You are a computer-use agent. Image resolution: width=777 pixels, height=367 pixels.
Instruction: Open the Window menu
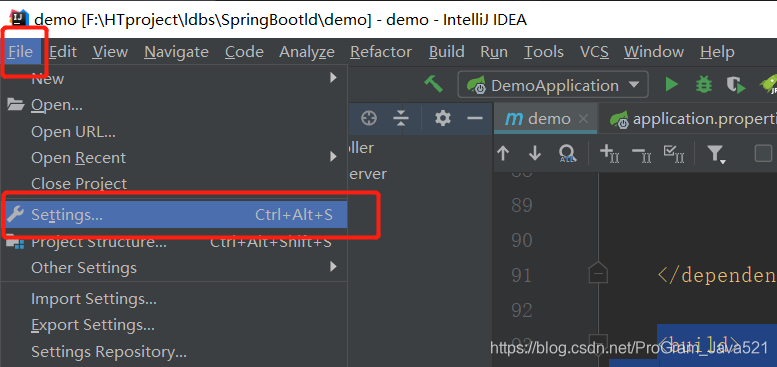tap(654, 52)
